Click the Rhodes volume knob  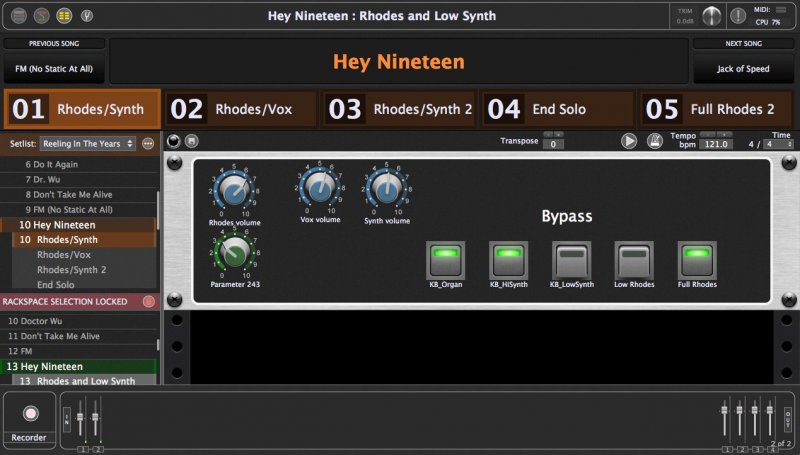pyautogui.click(x=234, y=187)
